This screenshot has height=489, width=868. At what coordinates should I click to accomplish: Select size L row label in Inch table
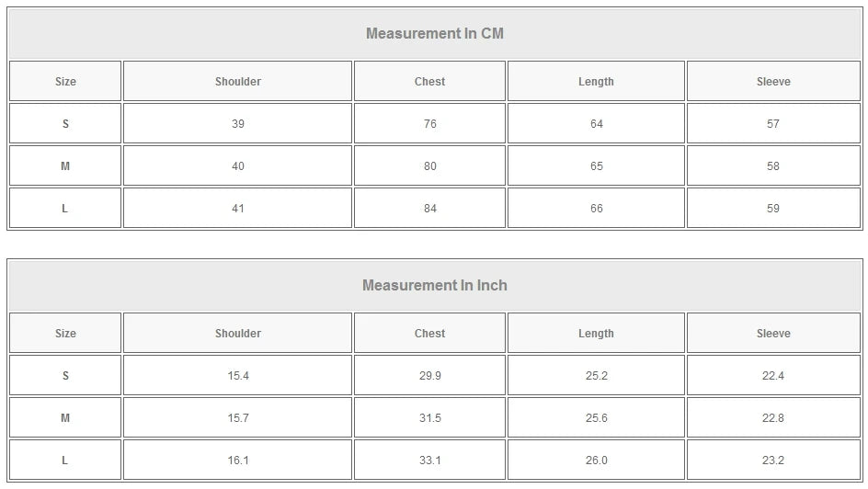pyautogui.click(x=65, y=461)
